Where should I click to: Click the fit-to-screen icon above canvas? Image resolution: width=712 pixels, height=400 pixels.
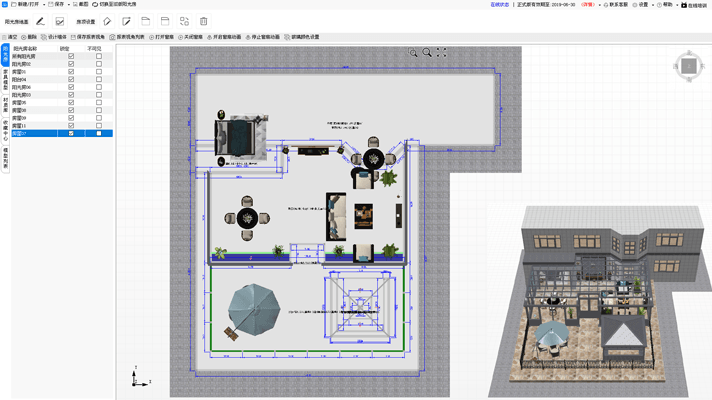pos(442,52)
